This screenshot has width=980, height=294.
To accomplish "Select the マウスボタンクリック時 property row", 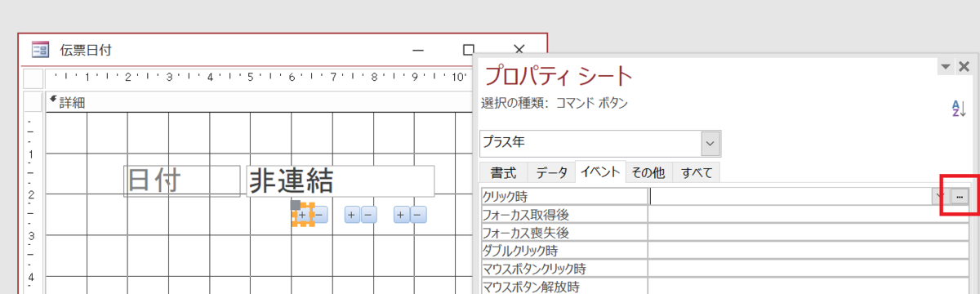I will click(x=724, y=269).
